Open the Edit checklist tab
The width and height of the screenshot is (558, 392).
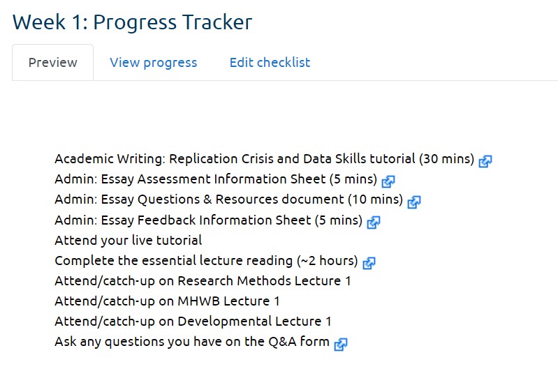(x=270, y=63)
